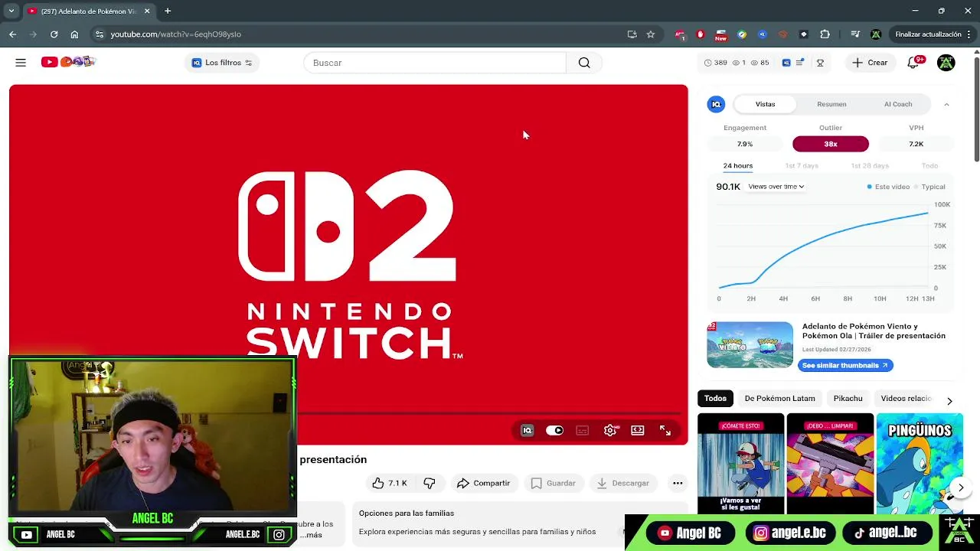Open the Views over time dropdown
980x551 pixels.
click(776, 187)
